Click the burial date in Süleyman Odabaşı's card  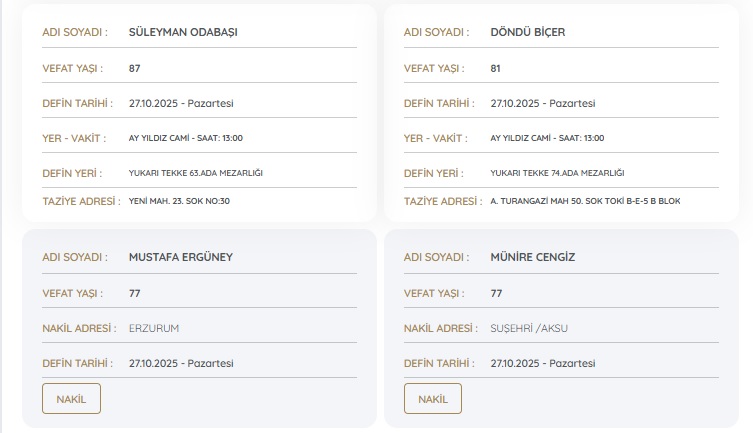[x=181, y=103]
